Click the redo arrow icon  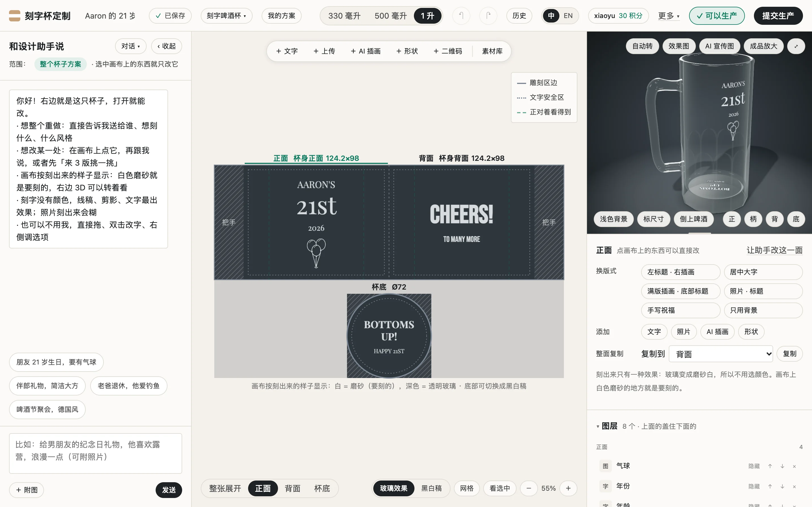488,16
